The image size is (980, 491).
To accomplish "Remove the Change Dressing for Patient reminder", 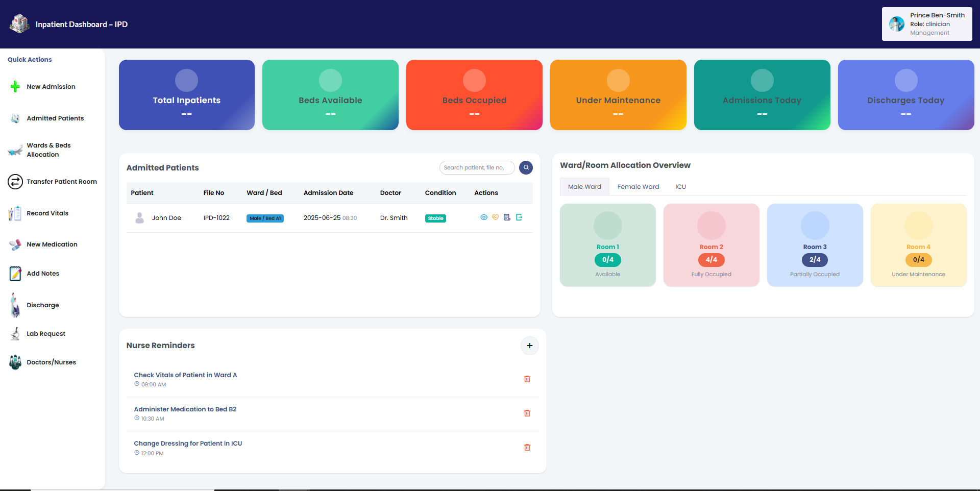I will (x=527, y=448).
